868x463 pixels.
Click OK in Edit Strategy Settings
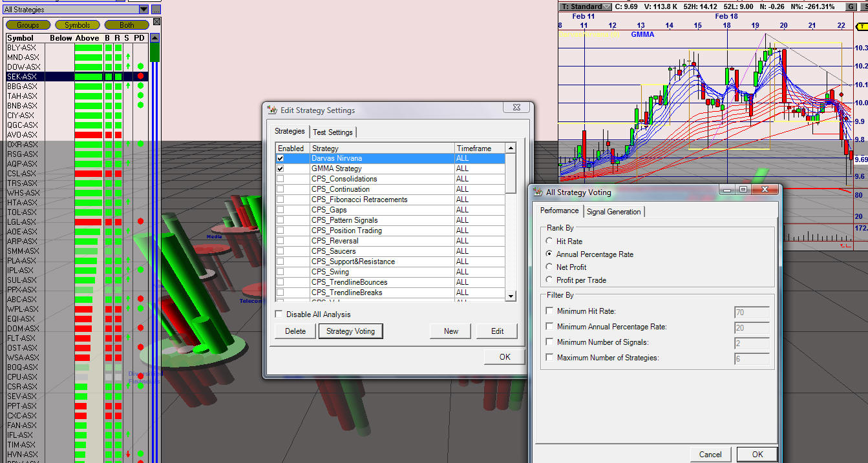(505, 357)
